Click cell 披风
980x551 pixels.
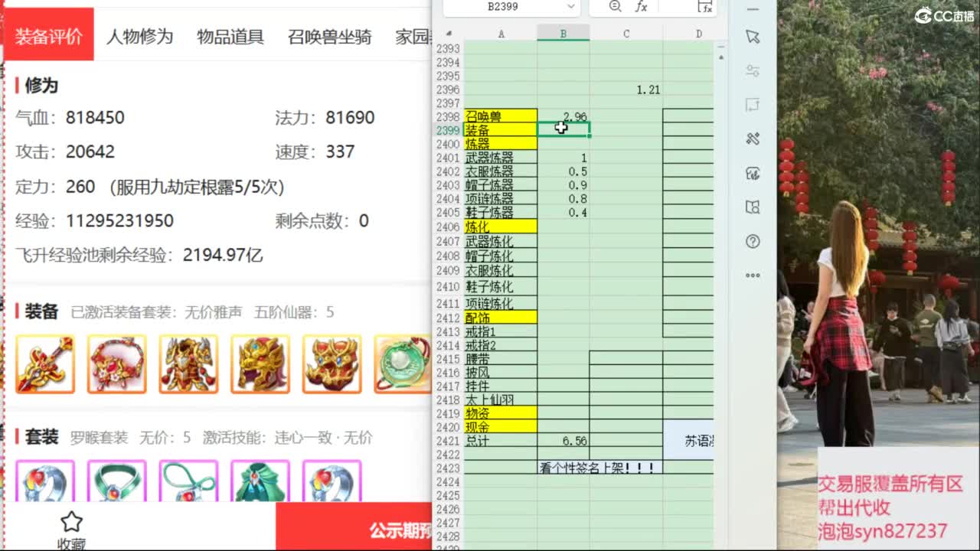[x=501, y=373]
